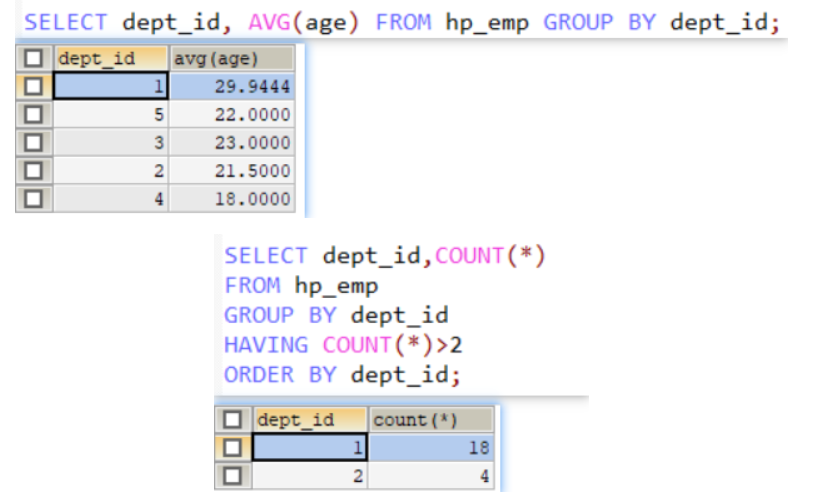The image size is (817, 502).
Task: Tick the header checkbox of the count(*) table
Action: point(232,420)
